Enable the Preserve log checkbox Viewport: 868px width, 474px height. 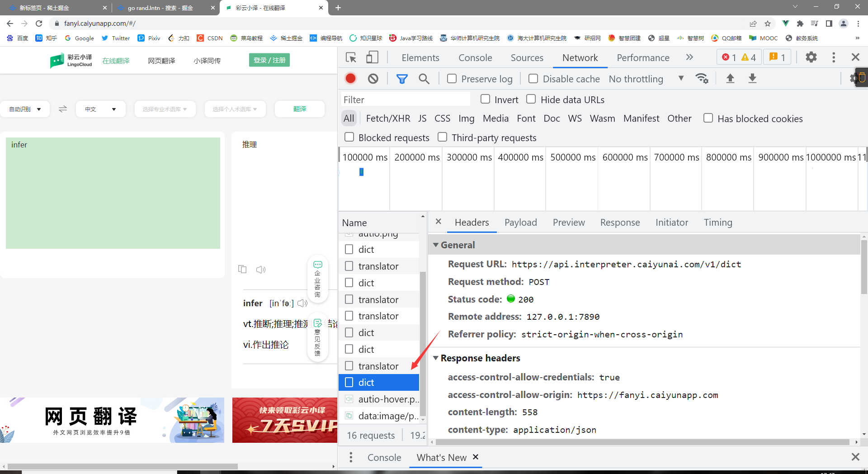coord(452,79)
